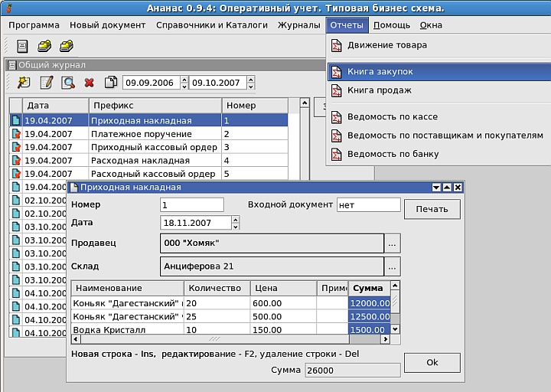This screenshot has width=551, height=392.
Task: Click the edit document pencil icon
Action: point(47,83)
